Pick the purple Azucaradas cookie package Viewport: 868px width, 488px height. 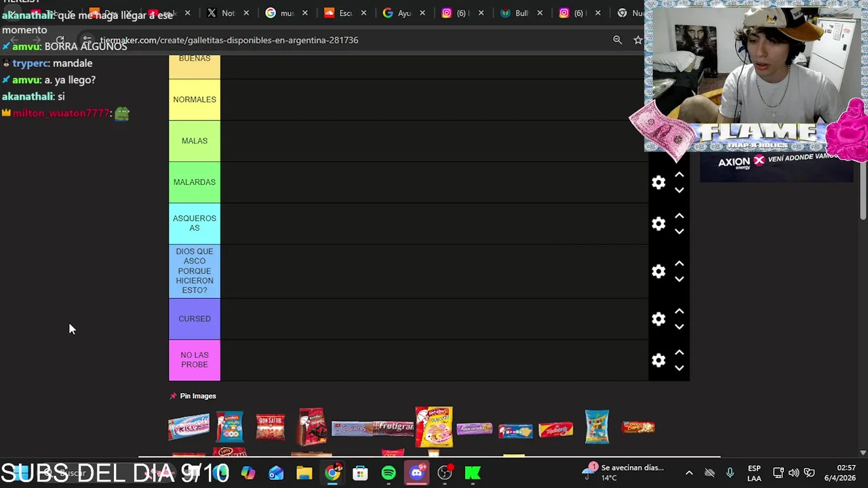pos(474,428)
